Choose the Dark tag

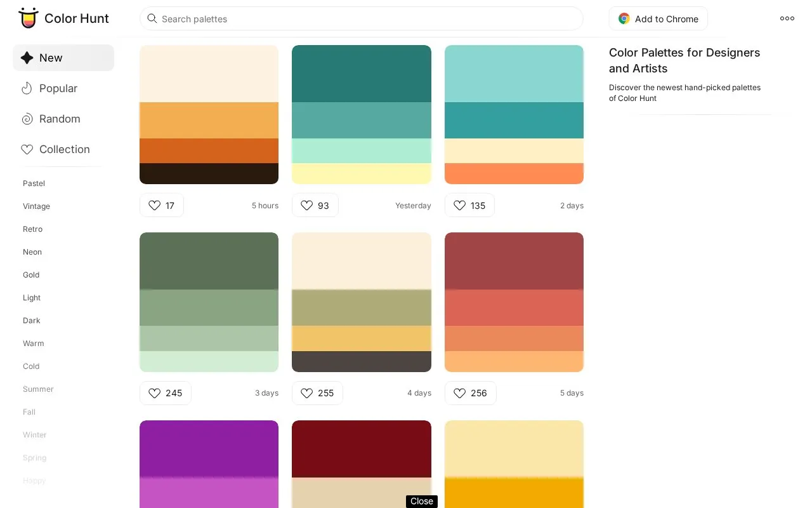[32, 321]
